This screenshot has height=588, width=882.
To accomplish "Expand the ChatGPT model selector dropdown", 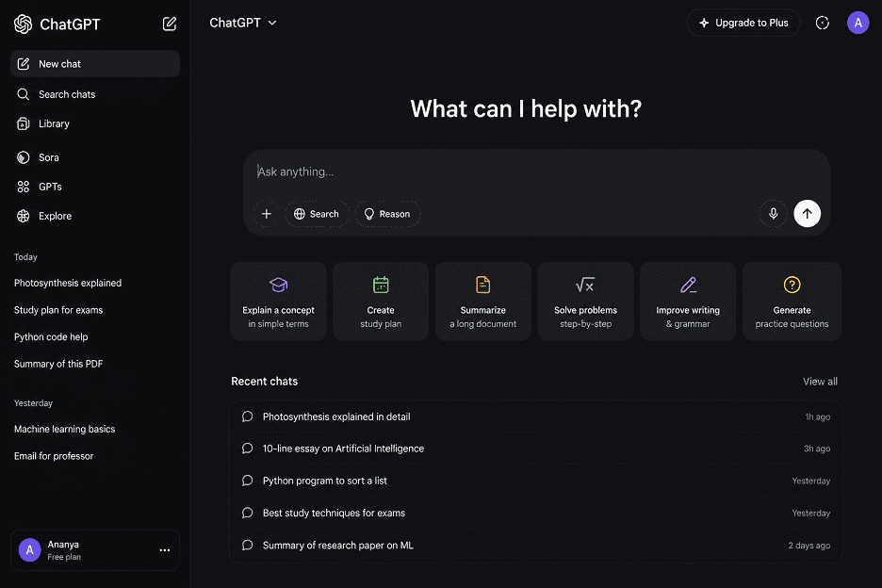I will pyautogui.click(x=243, y=23).
